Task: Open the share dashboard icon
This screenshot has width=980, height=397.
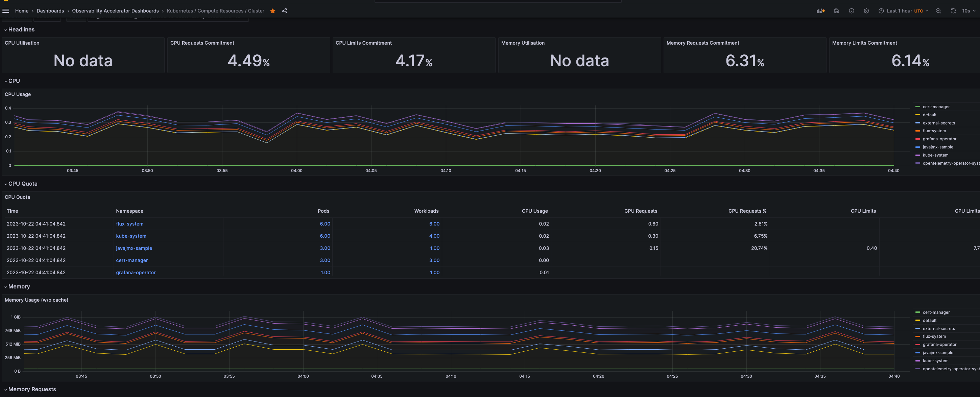Action: 284,11
